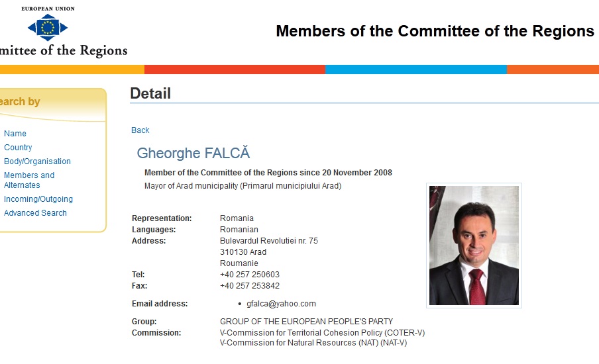The height and width of the screenshot is (364, 599).
Task: Click the Committee of the Regions wordmark text
Action: pos(64,50)
